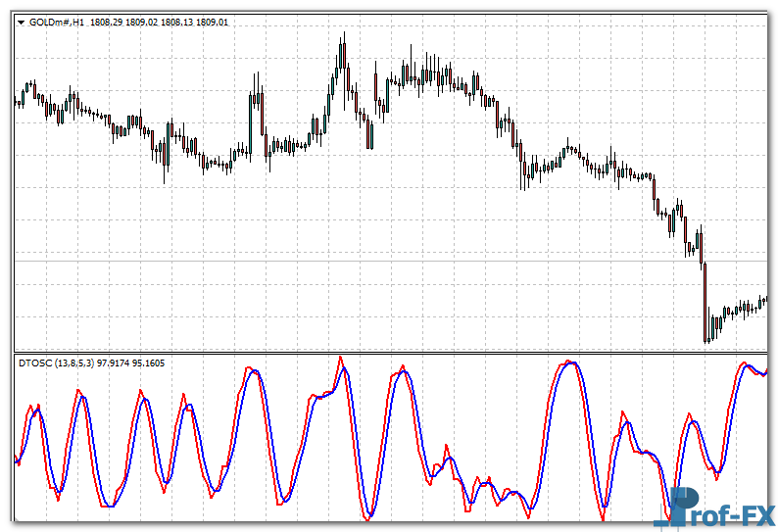Select the close price value 1809.01

(x=211, y=22)
